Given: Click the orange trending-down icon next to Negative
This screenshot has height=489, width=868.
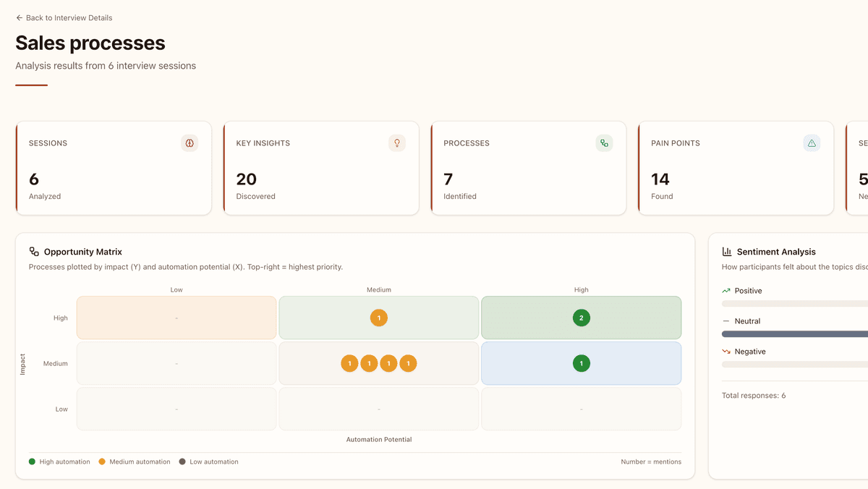Looking at the screenshot, I should (x=726, y=351).
